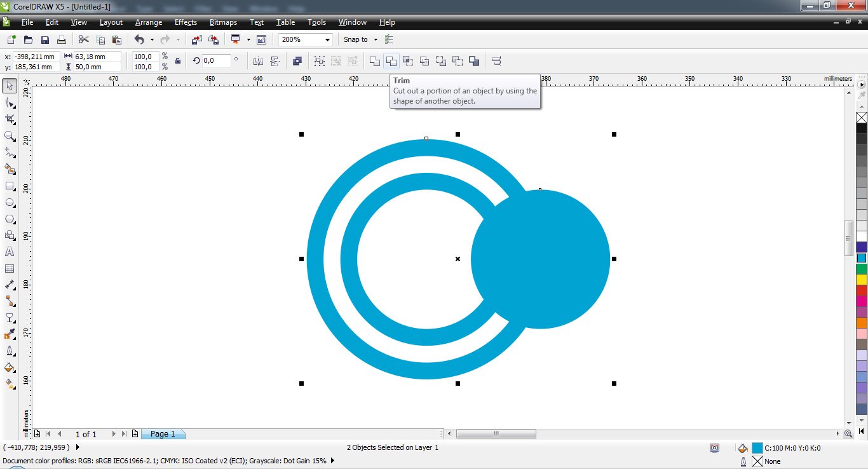
Task: Open the undo history dropdown arrow
Action: pyautogui.click(x=151, y=39)
